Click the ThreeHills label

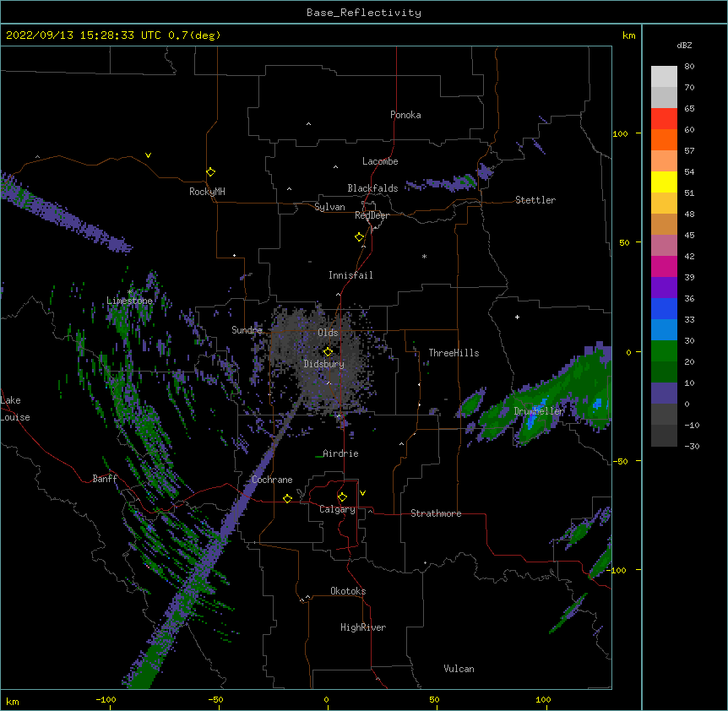coord(454,353)
